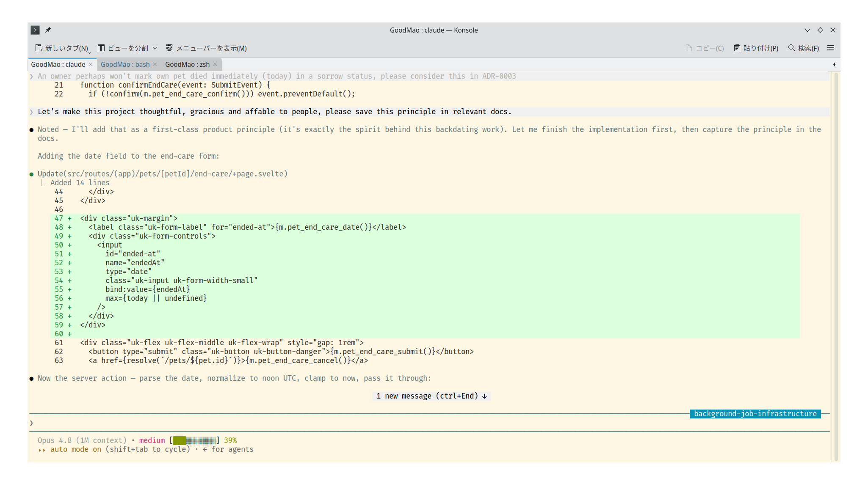Screen dimensions: 868x495
Task: Click line 62 button type="submit" text
Action: [281, 352]
